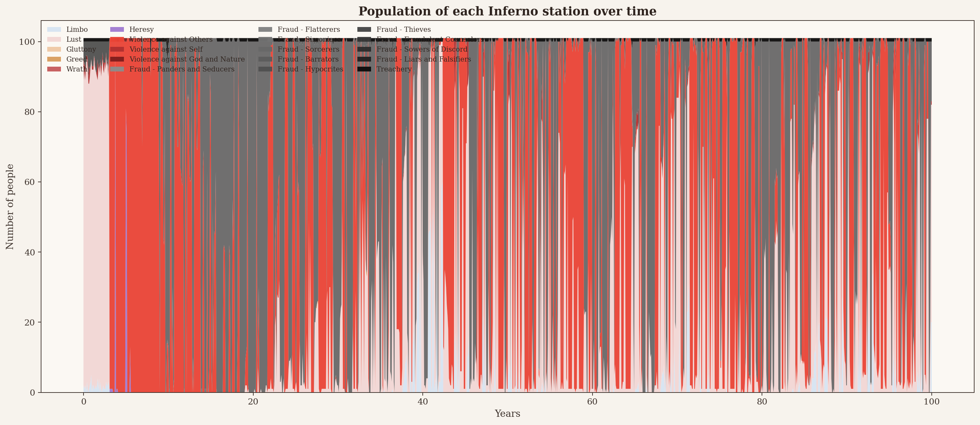This screenshot has width=980, height=425.
Task: Click the Fraud - Flatterers legend swatch
Action: (x=265, y=30)
